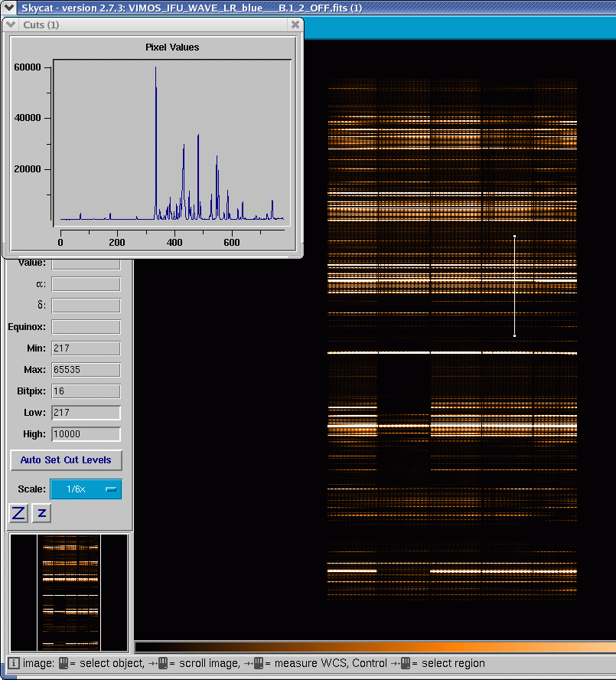Image resolution: width=616 pixels, height=680 pixels.
Task: Click the Equinox field
Action: click(86, 327)
